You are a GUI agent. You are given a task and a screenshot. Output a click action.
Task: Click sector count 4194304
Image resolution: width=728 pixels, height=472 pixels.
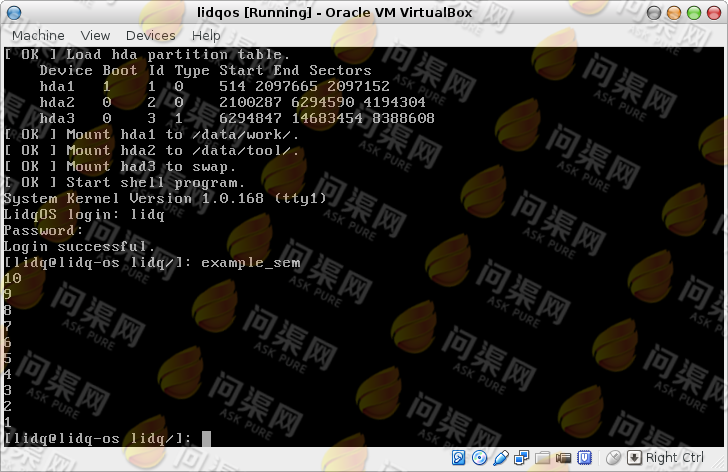(394, 103)
